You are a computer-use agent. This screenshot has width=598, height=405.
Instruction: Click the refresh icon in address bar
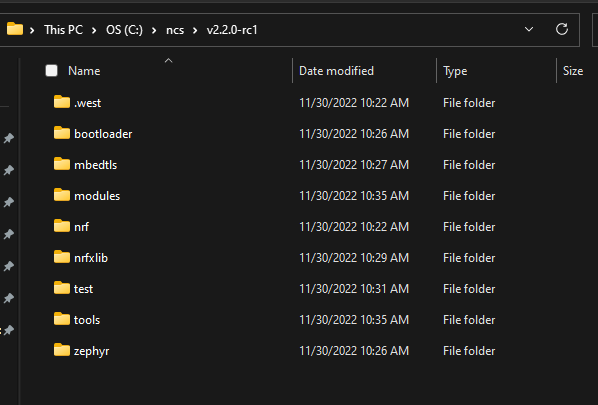[562, 29]
